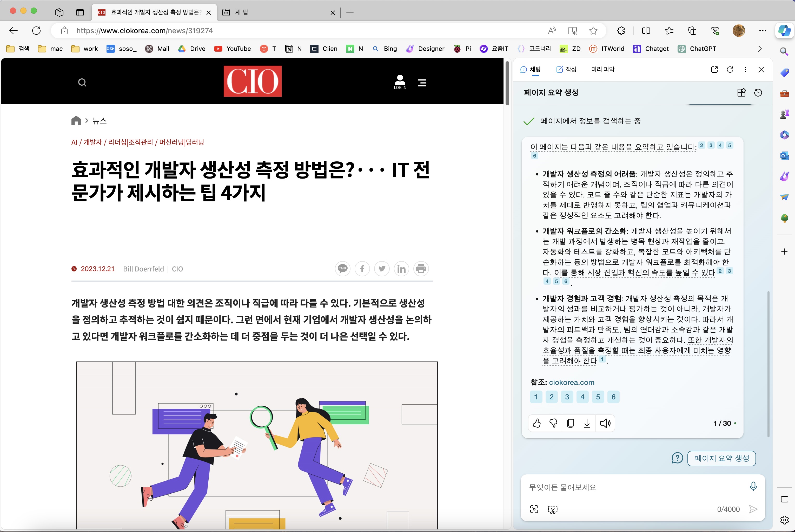Click the read aloud speaker icon
This screenshot has width=795, height=532.
(x=605, y=423)
